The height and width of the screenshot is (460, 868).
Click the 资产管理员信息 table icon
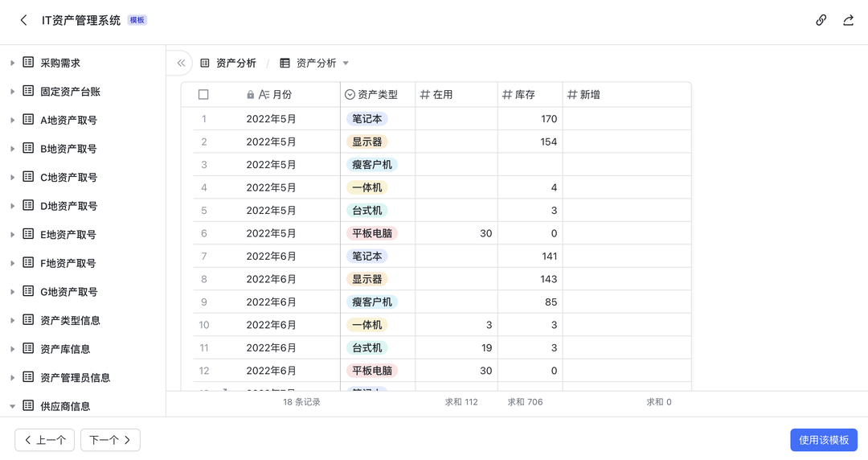click(28, 377)
